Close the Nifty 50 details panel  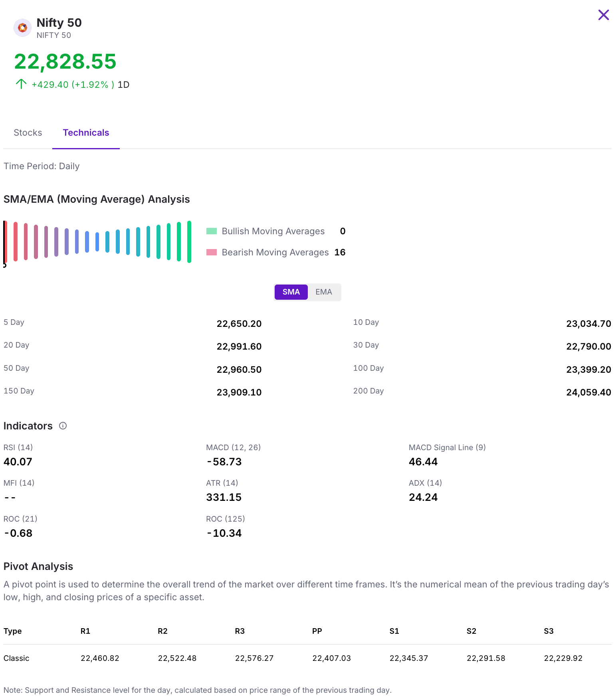(x=603, y=15)
